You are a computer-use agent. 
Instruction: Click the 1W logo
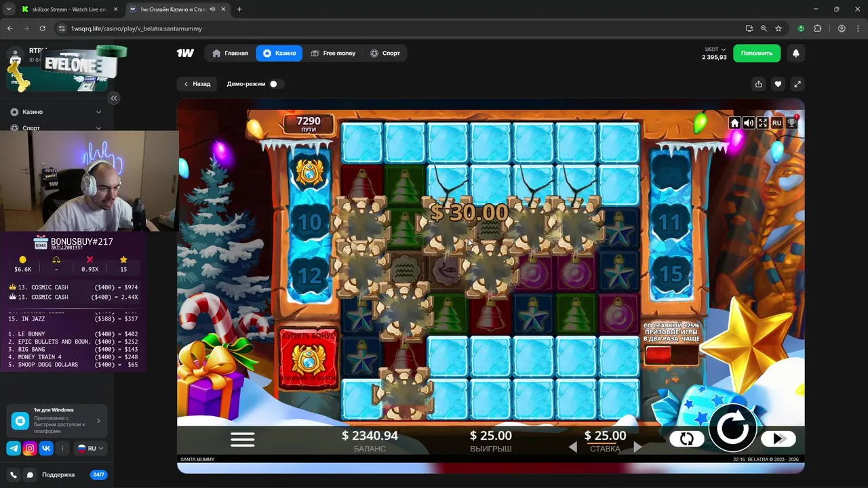pos(185,53)
